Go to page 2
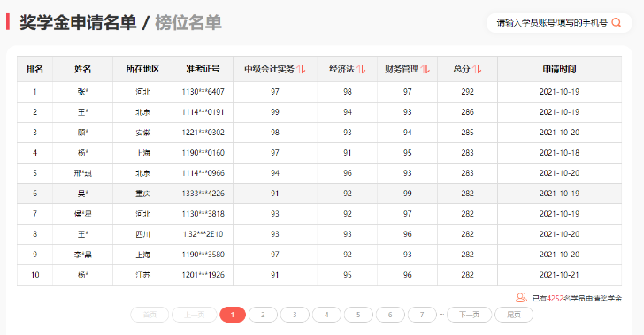The height and width of the screenshot is (335, 644). pos(263,315)
